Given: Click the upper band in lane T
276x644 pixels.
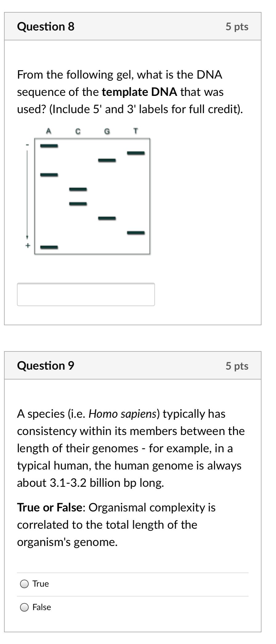Looking at the screenshot, I should [136, 153].
